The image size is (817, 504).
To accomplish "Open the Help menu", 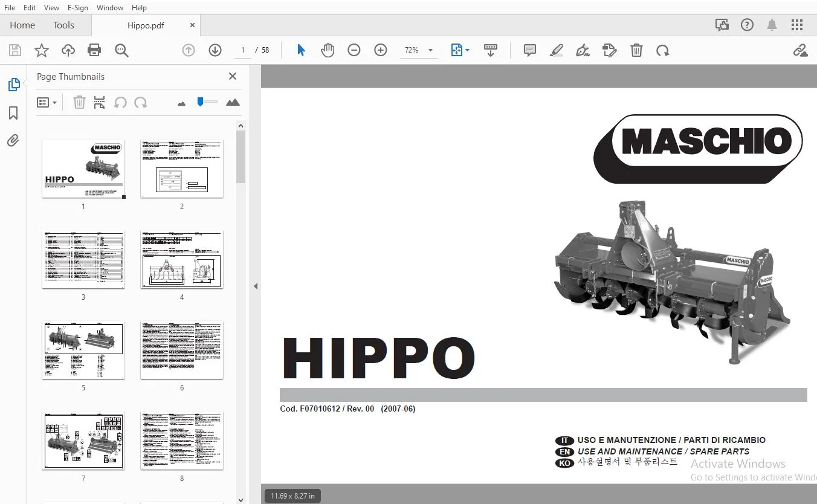I will [x=139, y=8].
